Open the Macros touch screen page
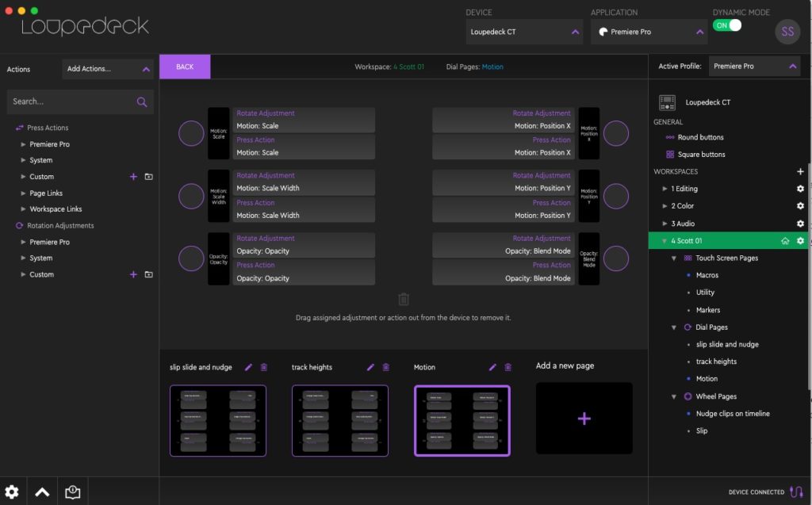The width and height of the screenshot is (812, 505). tap(707, 276)
